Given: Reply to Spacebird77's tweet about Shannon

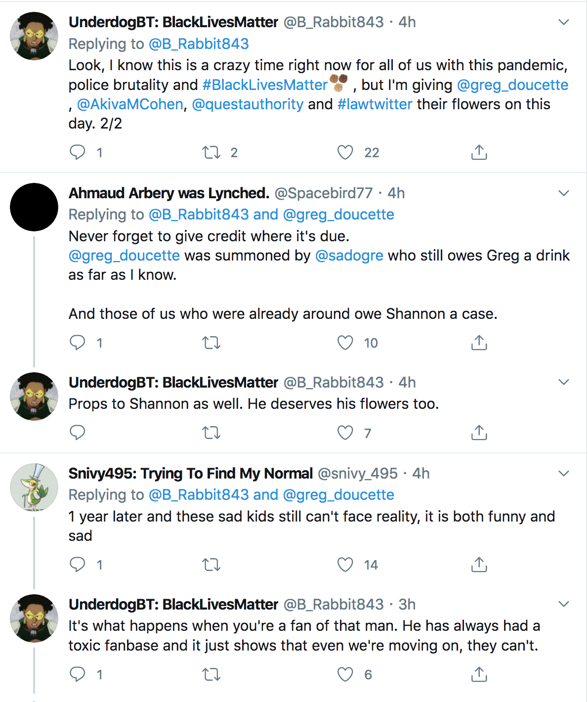Looking at the screenshot, I should click(78, 343).
